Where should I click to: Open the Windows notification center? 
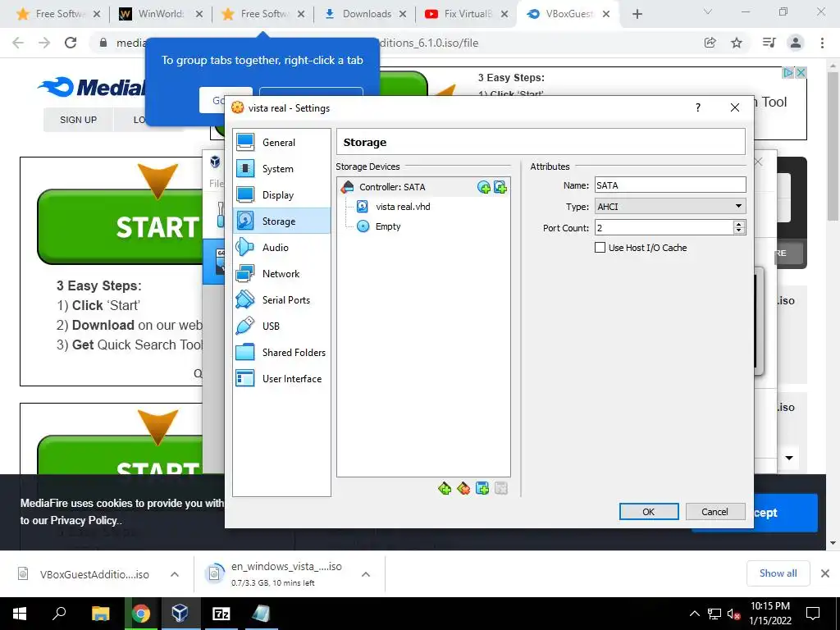pyautogui.click(x=813, y=614)
